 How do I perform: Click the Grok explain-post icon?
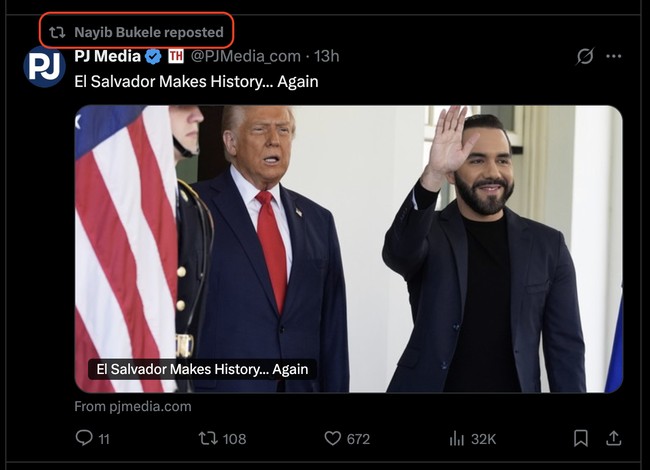pos(585,56)
